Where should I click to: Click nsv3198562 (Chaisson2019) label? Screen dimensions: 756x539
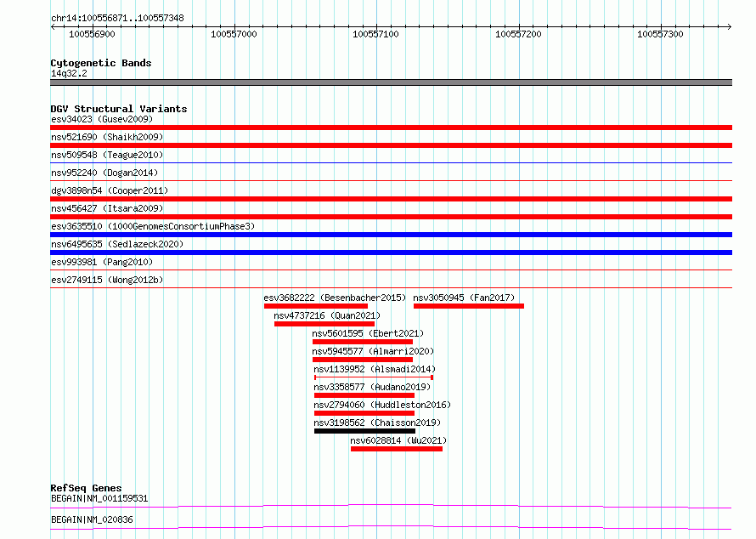(x=377, y=423)
